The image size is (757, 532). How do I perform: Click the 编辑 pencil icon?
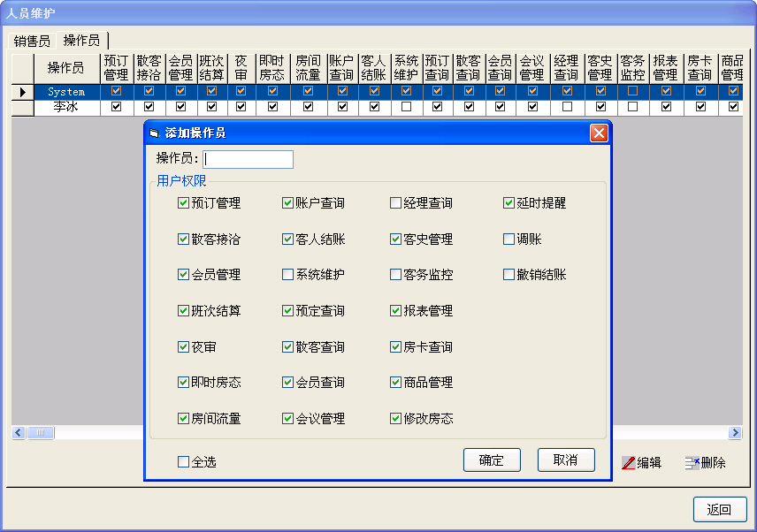[x=629, y=463]
